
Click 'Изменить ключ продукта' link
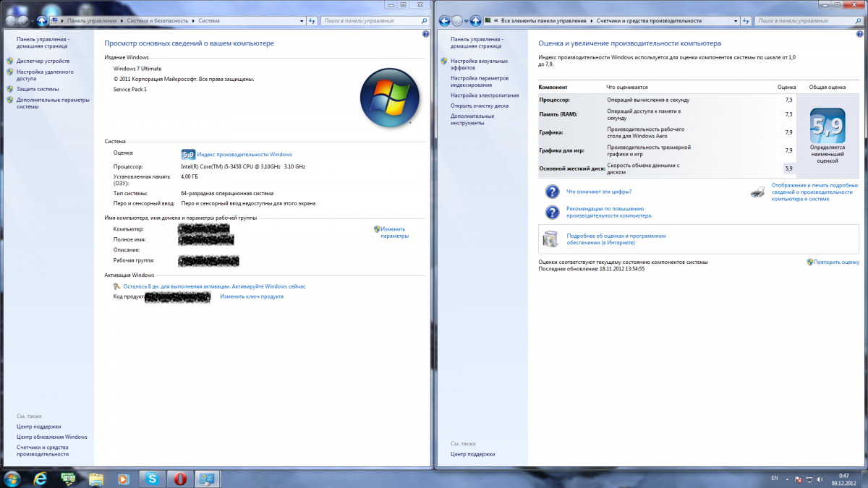pyautogui.click(x=252, y=296)
